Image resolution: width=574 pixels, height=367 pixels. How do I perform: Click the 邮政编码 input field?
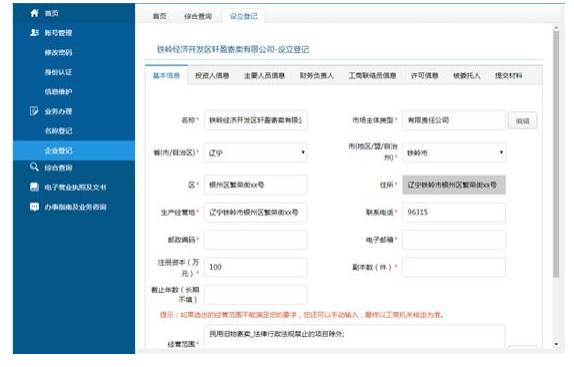[256, 240]
